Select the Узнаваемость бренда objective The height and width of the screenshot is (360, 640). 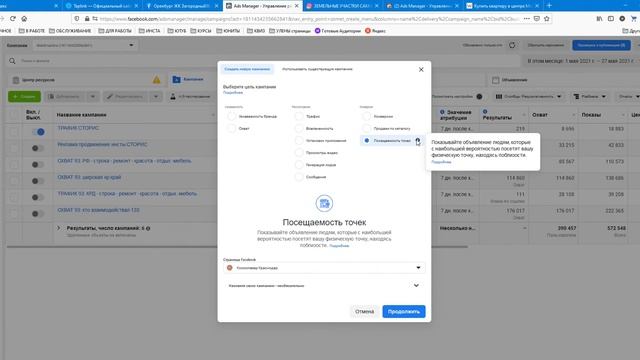(231, 116)
